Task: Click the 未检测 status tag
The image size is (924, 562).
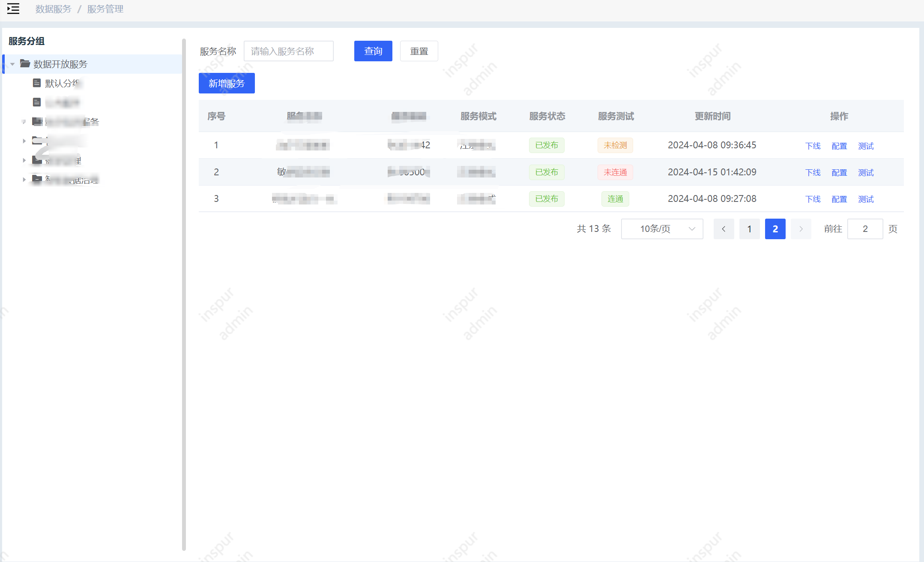Action: coord(615,145)
